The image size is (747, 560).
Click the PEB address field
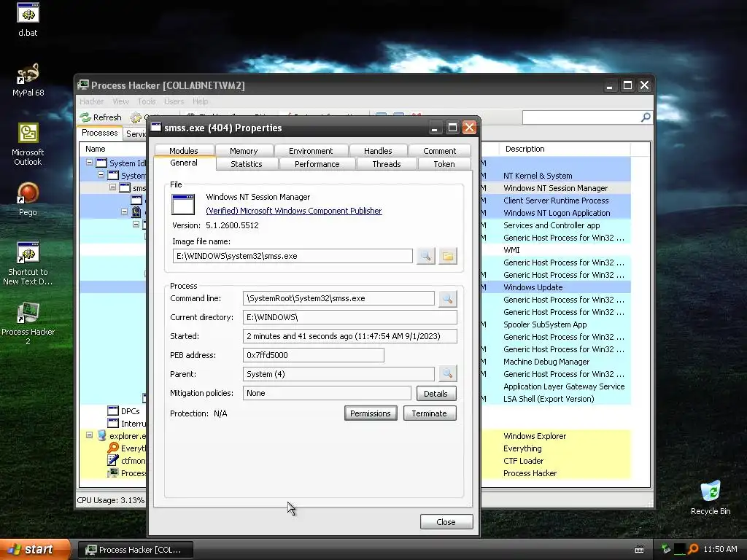tap(314, 355)
